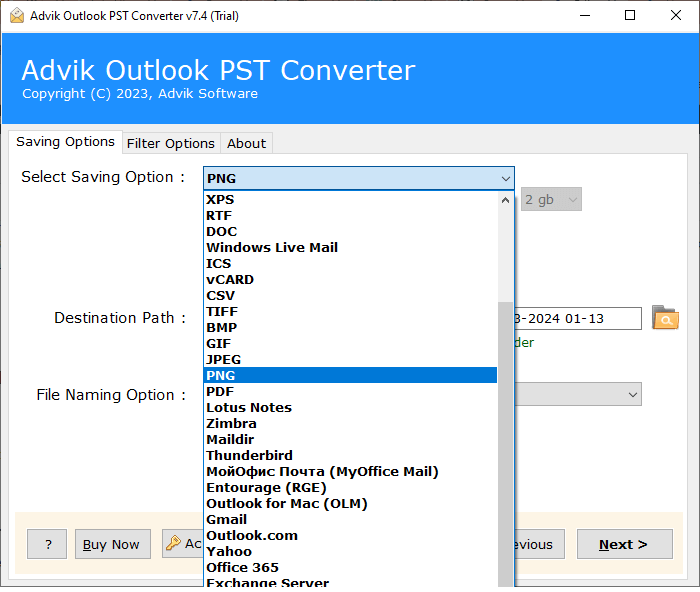Screen dimensions: 700x592
Task: Choose Yahoo from the saving list
Action: pyautogui.click(x=350, y=552)
